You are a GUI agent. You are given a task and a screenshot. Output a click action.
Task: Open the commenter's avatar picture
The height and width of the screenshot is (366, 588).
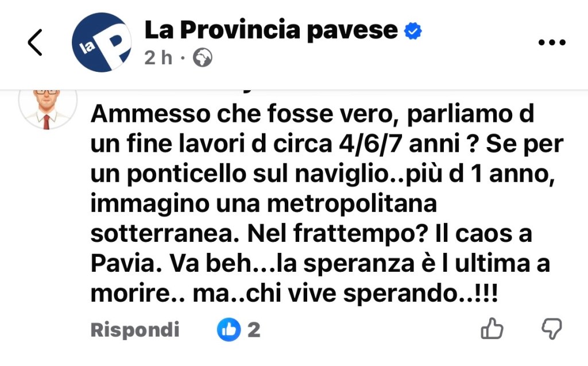pyautogui.click(x=48, y=107)
